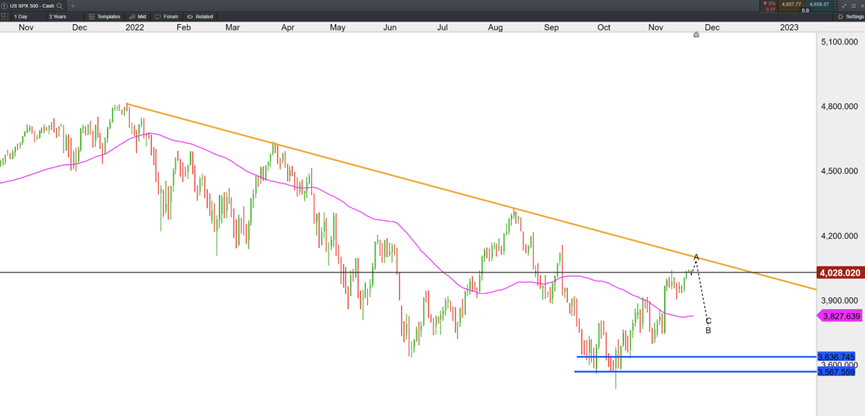Click the Mid price type button

click(137, 17)
